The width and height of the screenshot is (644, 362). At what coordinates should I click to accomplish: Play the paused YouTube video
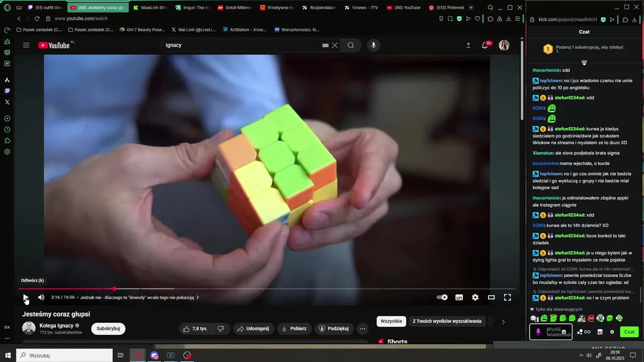point(25,297)
